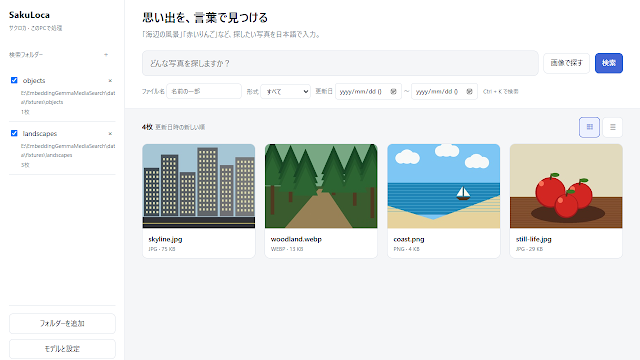Remove the landscapes folder with X
This screenshot has width=640, height=360.
[x=110, y=134]
